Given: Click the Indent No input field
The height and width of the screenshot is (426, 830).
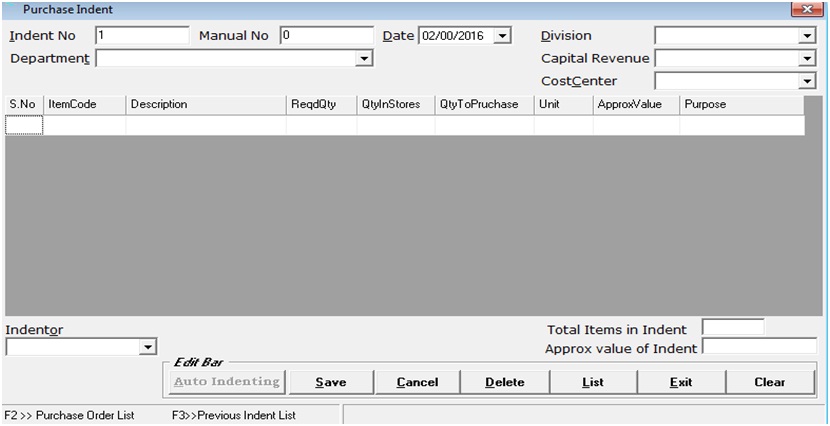Looking at the screenshot, I should coord(141,36).
